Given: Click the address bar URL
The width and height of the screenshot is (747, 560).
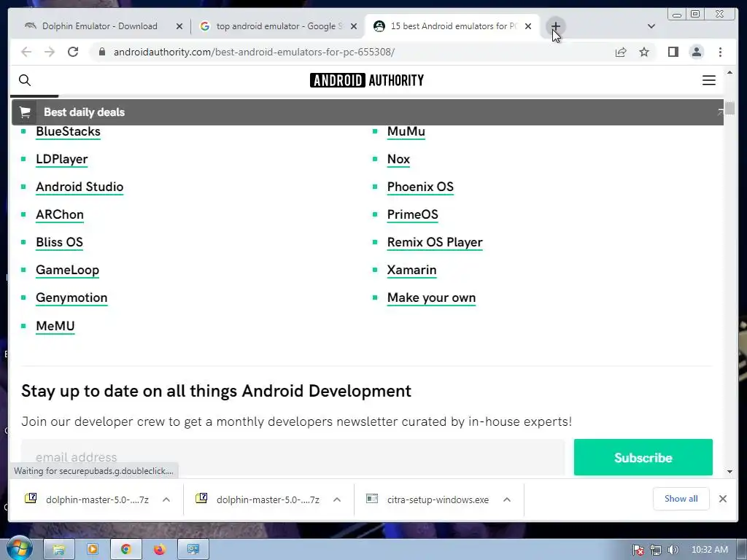Looking at the screenshot, I should click(254, 52).
